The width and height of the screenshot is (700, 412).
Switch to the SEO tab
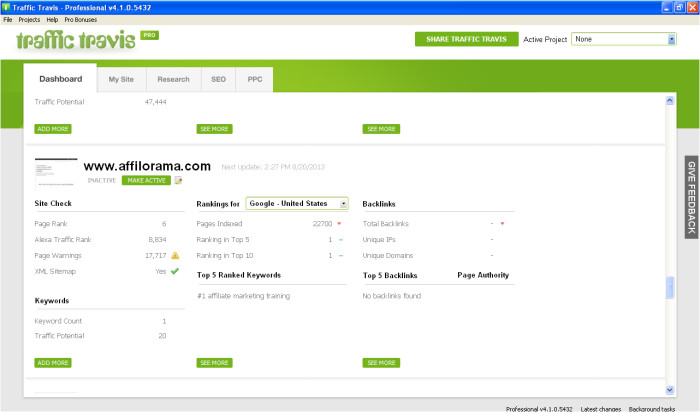pyautogui.click(x=218, y=79)
